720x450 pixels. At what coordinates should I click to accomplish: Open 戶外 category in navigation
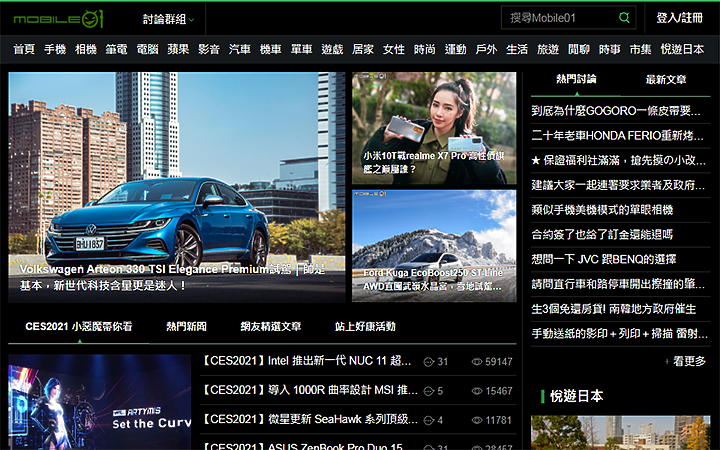coord(486,49)
